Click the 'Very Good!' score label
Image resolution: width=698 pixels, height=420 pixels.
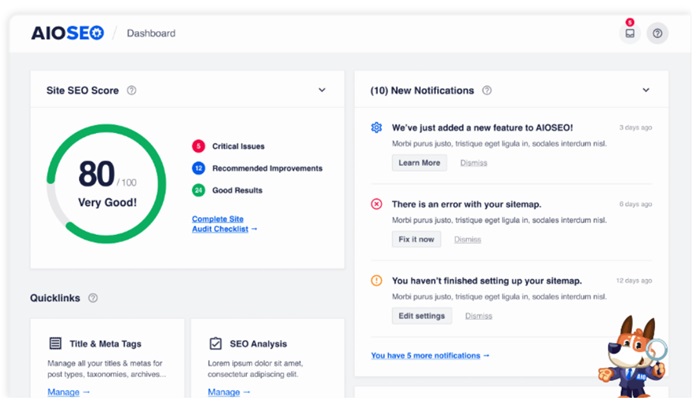pos(107,202)
